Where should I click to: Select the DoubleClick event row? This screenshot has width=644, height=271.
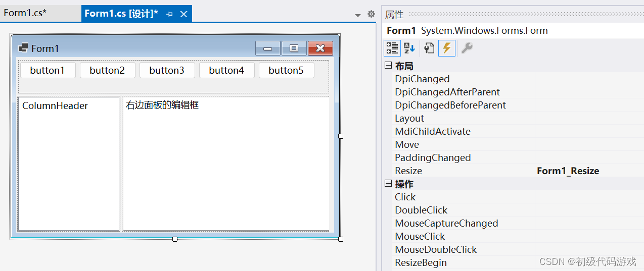pos(421,210)
